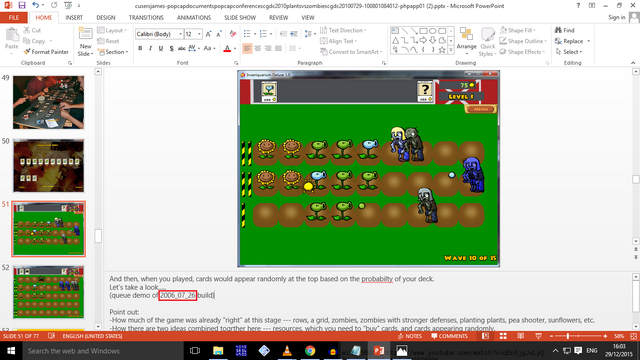This screenshot has height=360, width=640.
Task: Click Convert to SmartArt
Action: pyautogui.click(x=351, y=52)
